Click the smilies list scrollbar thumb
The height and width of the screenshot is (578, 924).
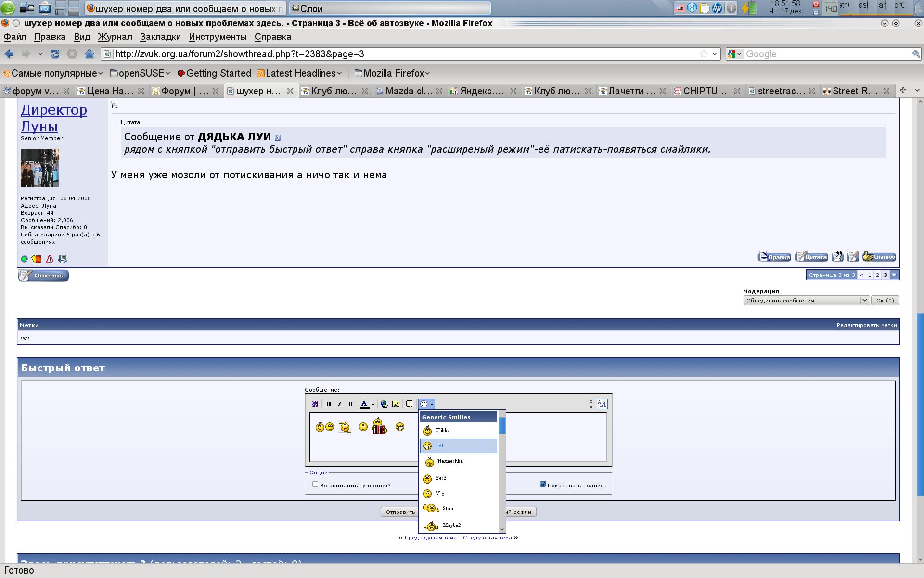[502, 426]
